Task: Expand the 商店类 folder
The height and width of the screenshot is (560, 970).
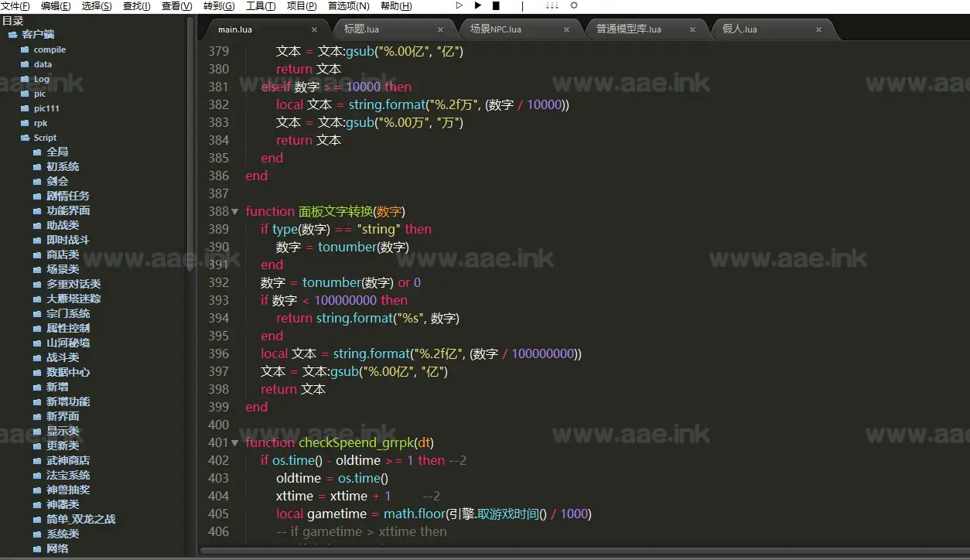Action: tap(37, 255)
